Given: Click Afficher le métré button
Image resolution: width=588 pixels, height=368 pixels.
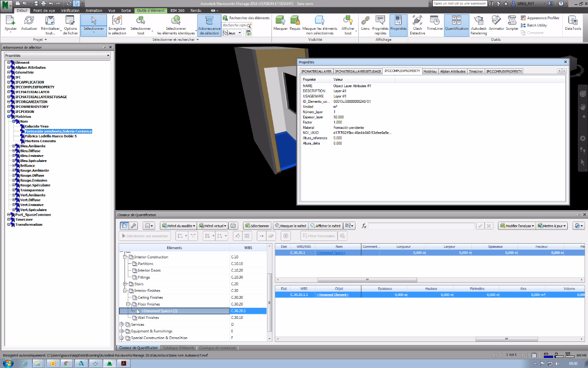Looking at the screenshot, I should (x=326, y=226).
